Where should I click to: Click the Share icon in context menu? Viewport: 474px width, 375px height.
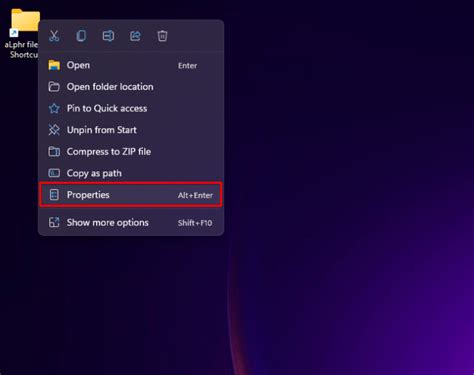(x=135, y=36)
